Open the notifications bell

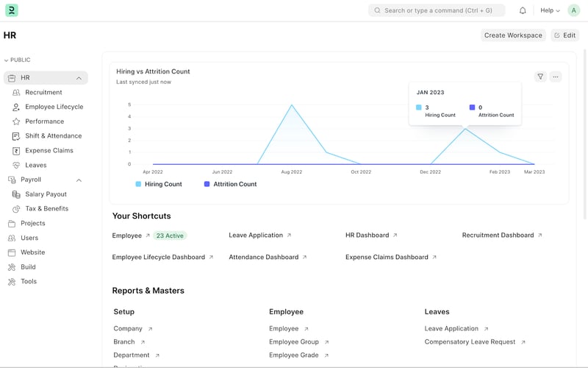(x=523, y=10)
